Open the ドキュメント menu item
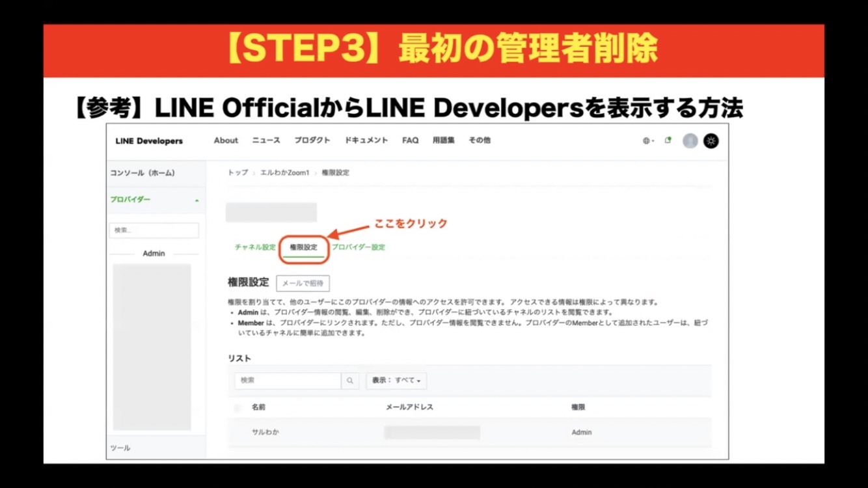This screenshot has height=488, width=868. point(366,141)
